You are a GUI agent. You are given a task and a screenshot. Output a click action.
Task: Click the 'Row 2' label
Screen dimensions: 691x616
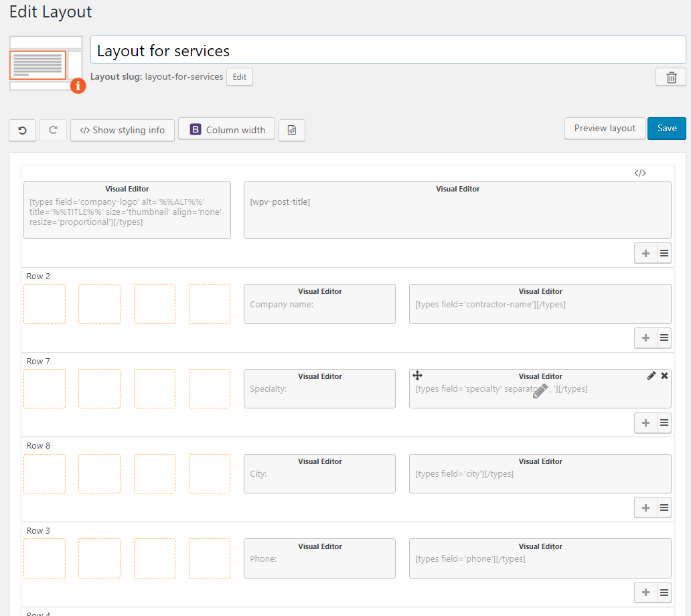tap(38, 277)
